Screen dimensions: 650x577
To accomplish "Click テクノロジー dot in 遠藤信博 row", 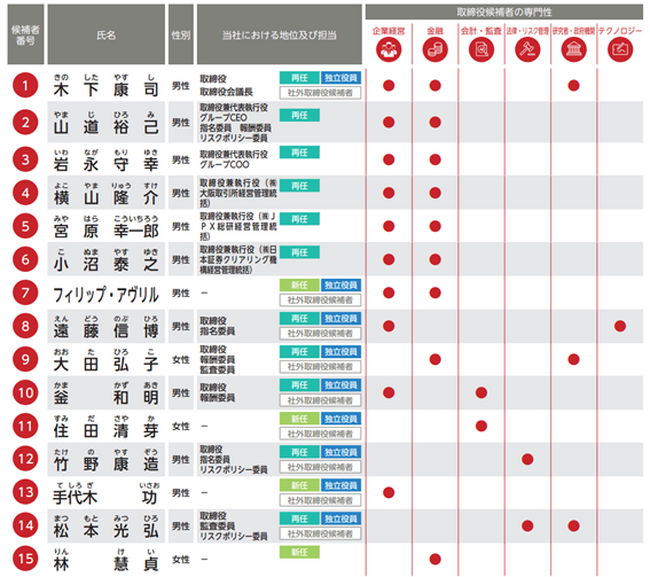I will (x=620, y=326).
